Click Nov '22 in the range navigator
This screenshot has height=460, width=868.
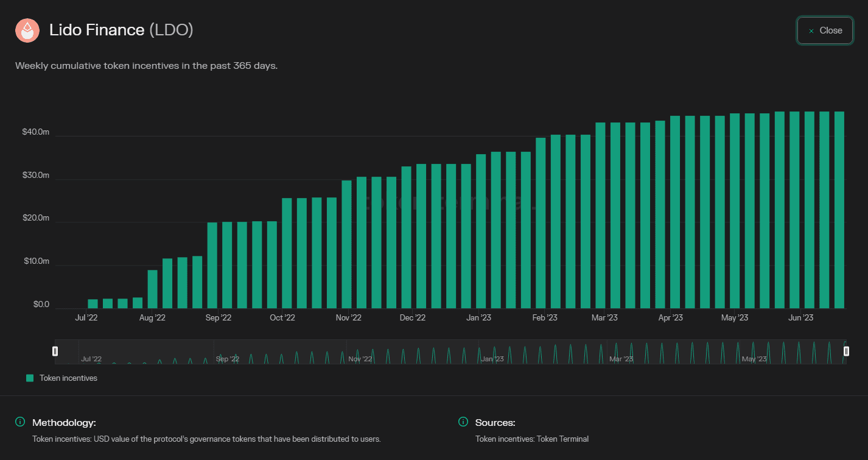pyautogui.click(x=360, y=359)
